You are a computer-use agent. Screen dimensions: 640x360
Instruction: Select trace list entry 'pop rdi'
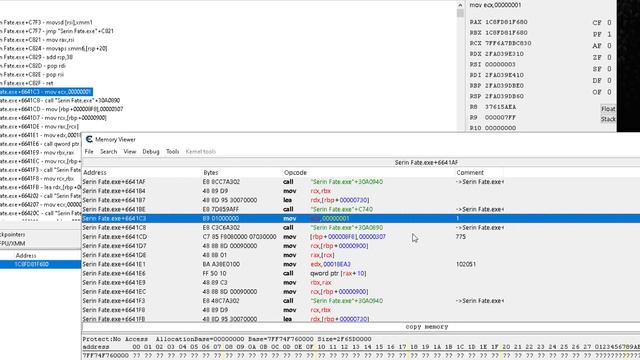tap(33, 66)
